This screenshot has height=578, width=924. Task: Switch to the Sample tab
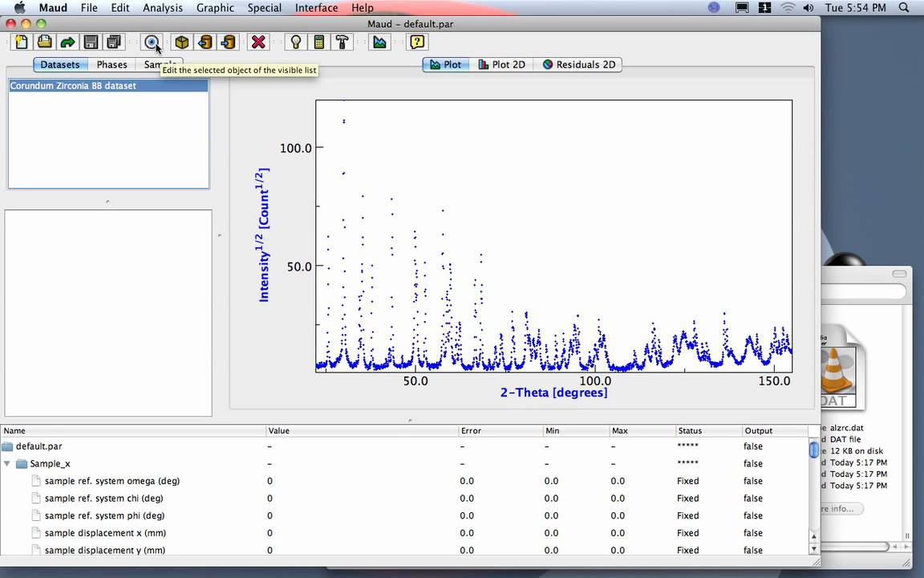(x=159, y=65)
